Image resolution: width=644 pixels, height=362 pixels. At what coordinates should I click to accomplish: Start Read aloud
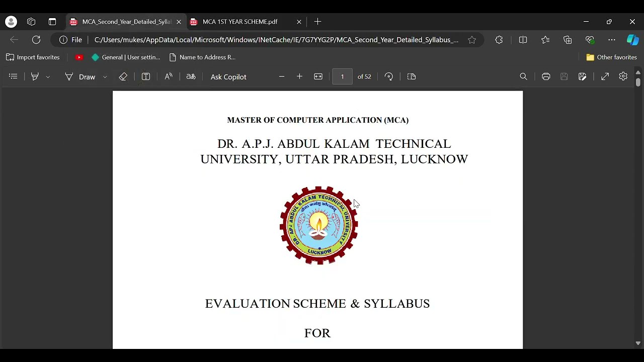(x=169, y=76)
